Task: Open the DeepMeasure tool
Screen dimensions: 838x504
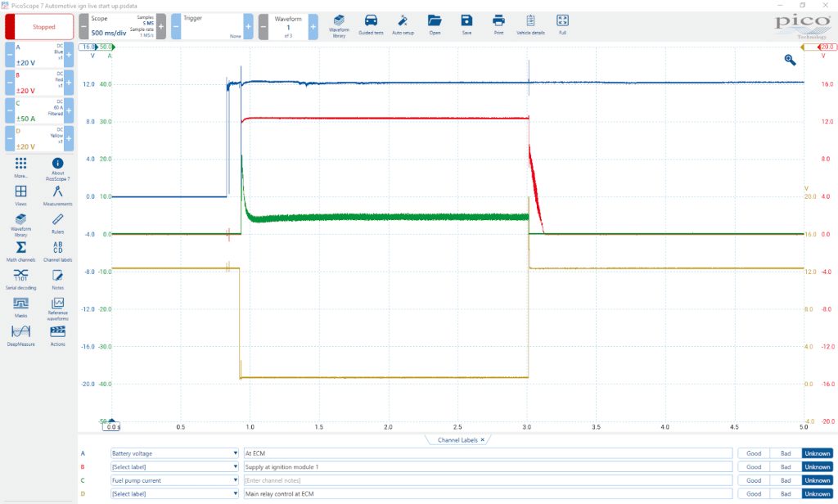Action: (x=20, y=336)
